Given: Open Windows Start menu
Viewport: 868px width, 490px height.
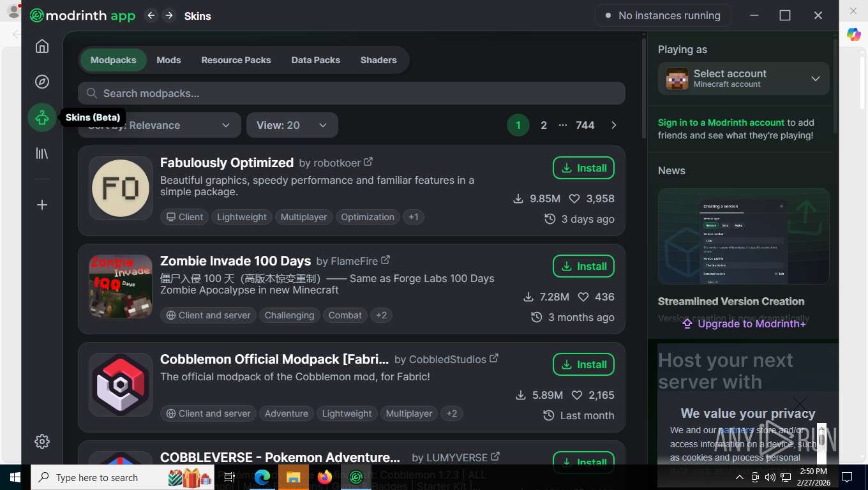Looking at the screenshot, I should 15,477.
